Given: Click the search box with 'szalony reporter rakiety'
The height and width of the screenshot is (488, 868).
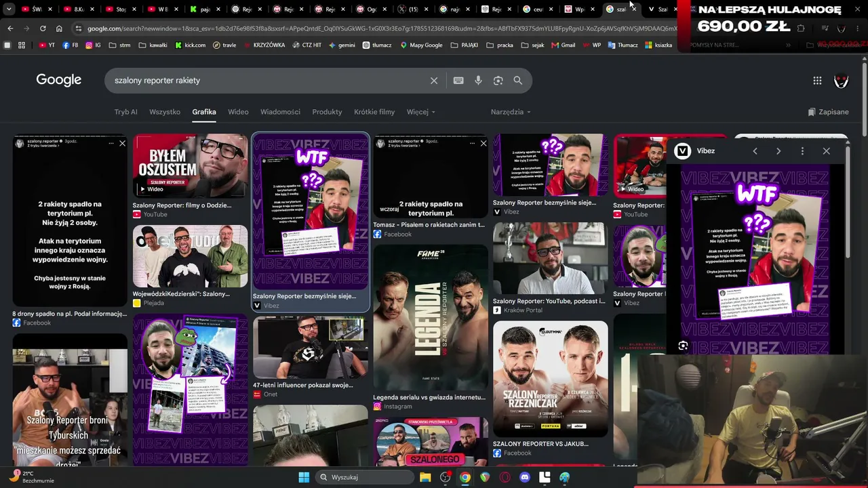Looking at the screenshot, I should (x=271, y=81).
